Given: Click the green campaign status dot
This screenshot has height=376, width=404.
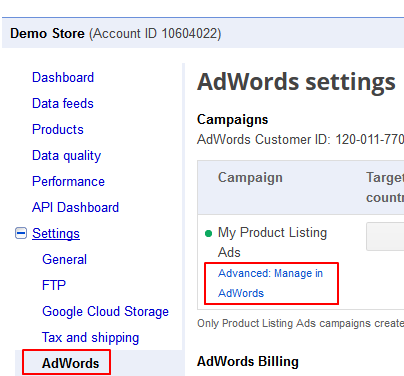Looking at the screenshot, I should [208, 233].
